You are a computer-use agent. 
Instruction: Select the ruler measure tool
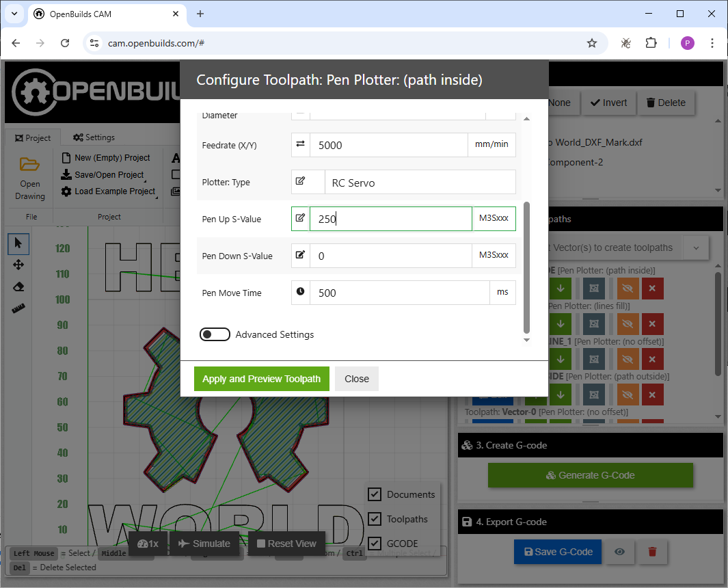coord(18,308)
